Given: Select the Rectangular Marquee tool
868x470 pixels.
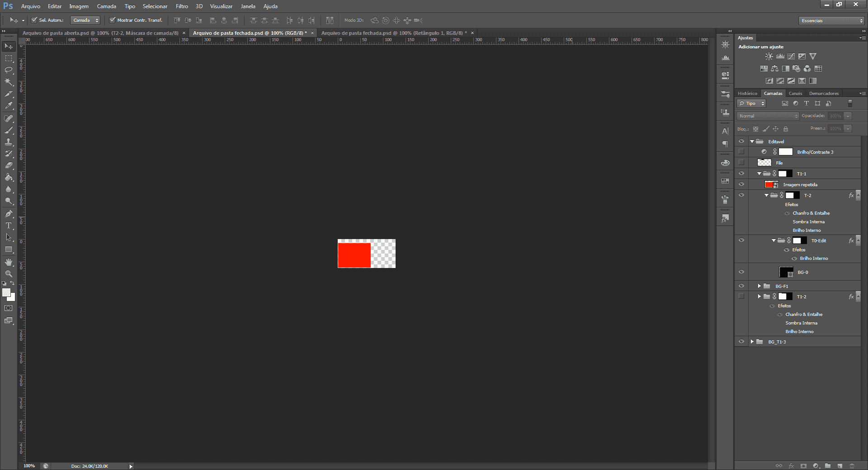Looking at the screenshot, I should point(9,58).
